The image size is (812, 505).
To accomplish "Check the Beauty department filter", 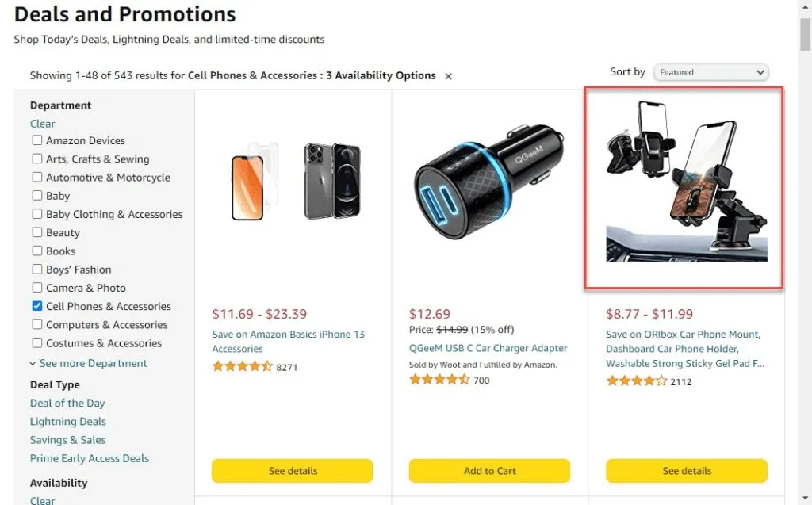I will tap(36, 232).
